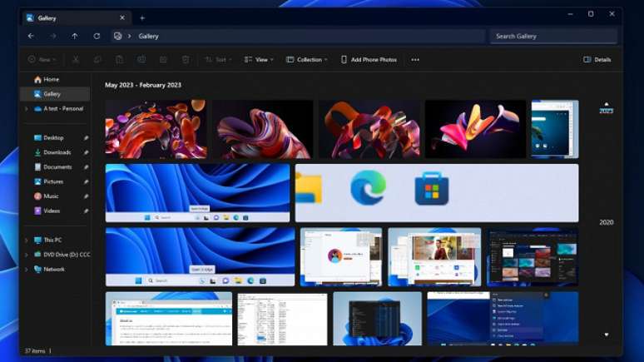Open Downloads in the sidebar
Screen dimensions: 644x362
[52, 152]
